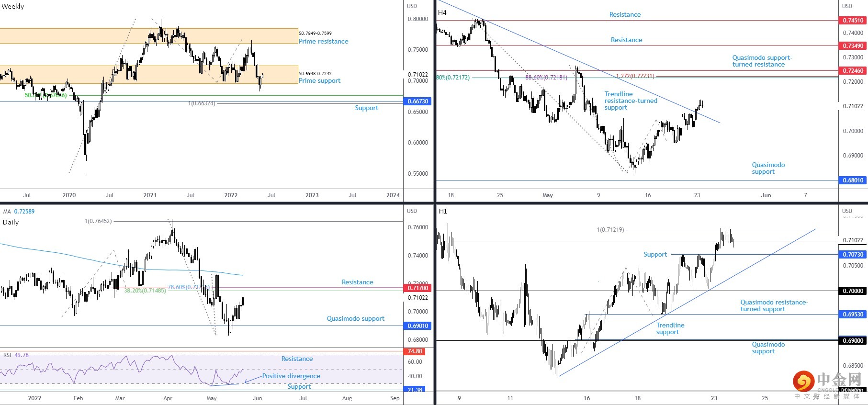Click 'Trendline resistance-turned support' label on H4

click(631, 101)
